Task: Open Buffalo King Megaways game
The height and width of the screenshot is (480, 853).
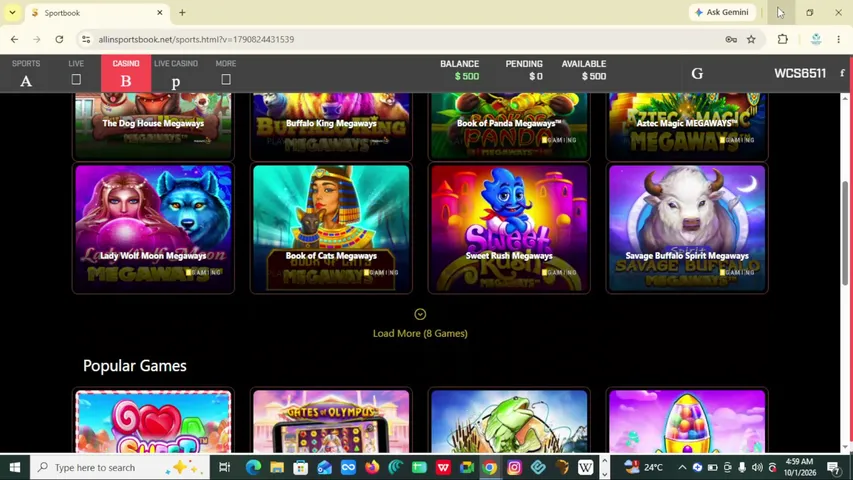Action: pos(331,126)
